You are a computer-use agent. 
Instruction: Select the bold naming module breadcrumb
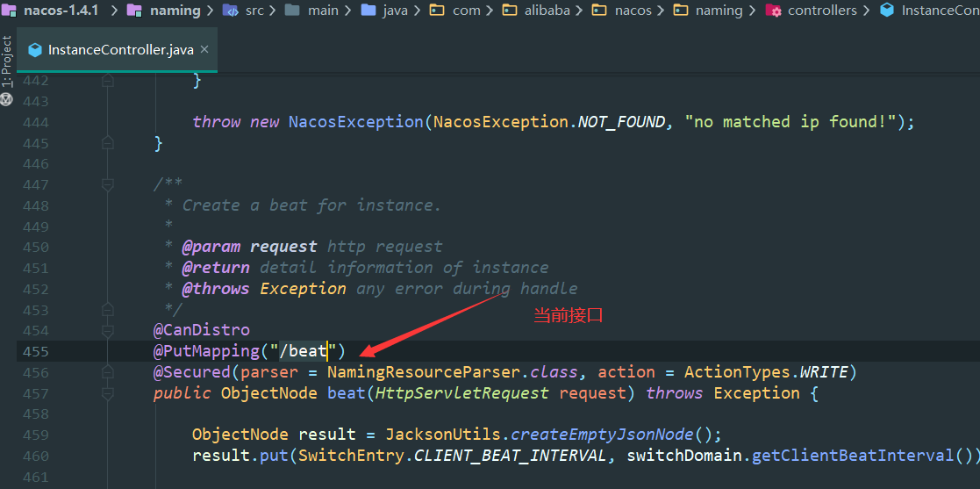[x=164, y=10]
